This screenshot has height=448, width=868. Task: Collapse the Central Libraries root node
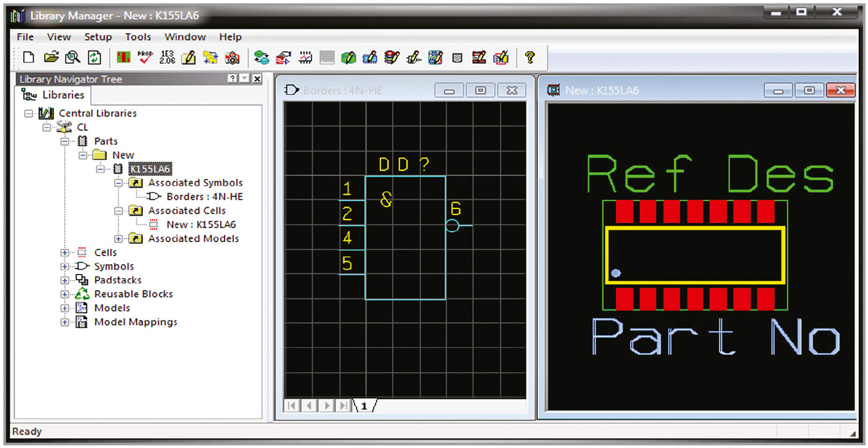pos(28,113)
